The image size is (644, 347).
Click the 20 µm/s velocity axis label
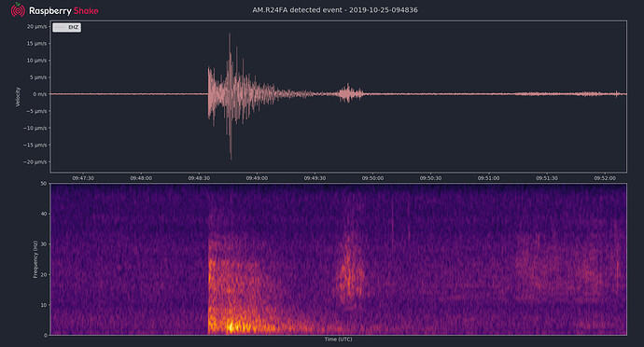[37, 27]
